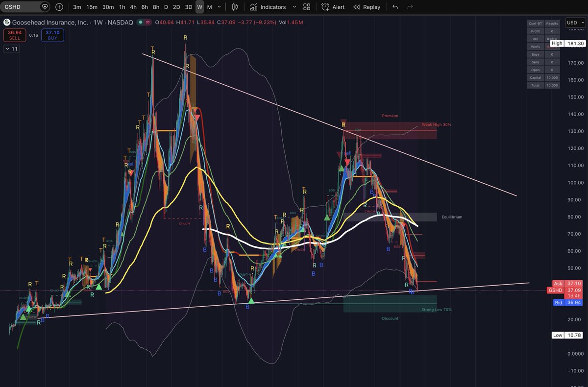Click the Strong Low 70% label
The width and height of the screenshot is (588, 387).
[x=436, y=310]
